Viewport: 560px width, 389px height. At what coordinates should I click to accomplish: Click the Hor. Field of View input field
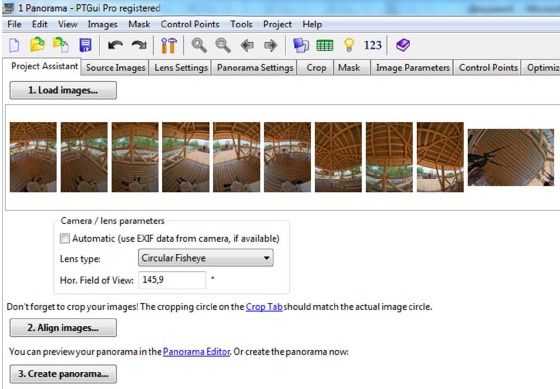point(172,280)
